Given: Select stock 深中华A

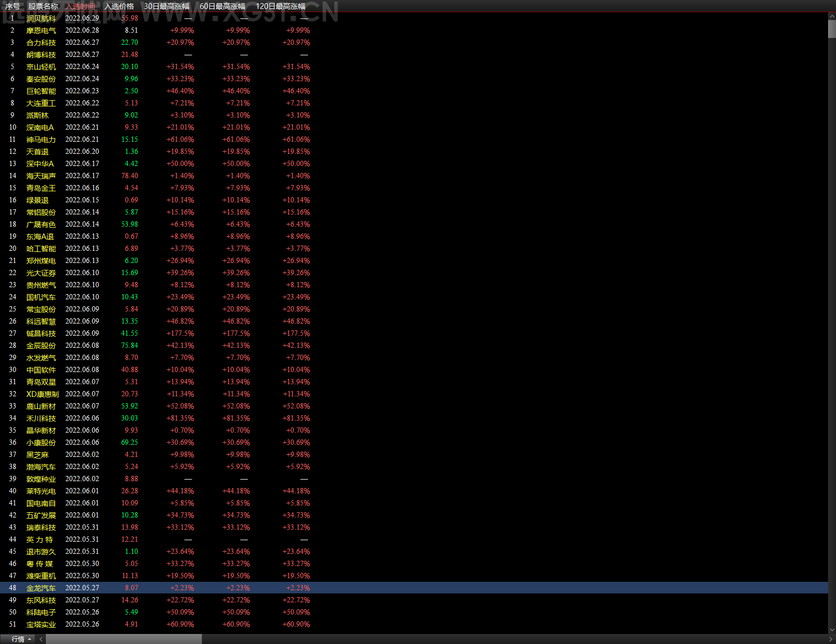Looking at the screenshot, I should click(x=40, y=164).
